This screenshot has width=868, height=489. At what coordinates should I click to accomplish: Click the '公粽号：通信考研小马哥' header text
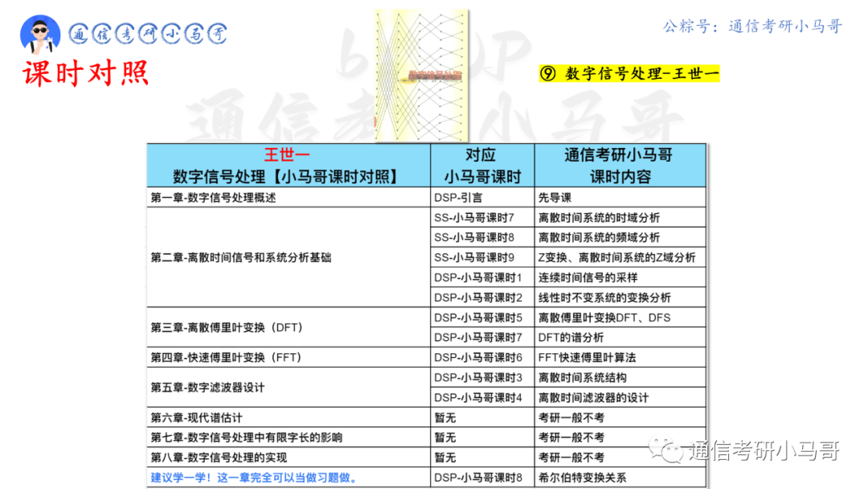pyautogui.click(x=751, y=26)
